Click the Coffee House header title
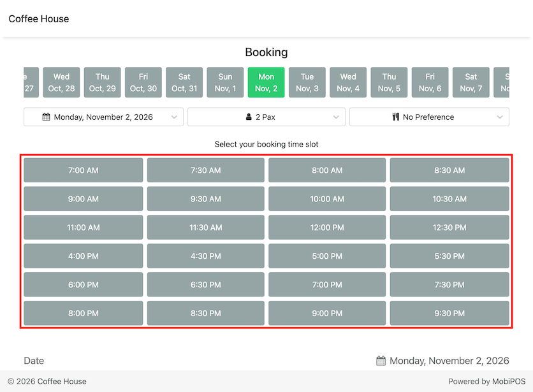The height and width of the screenshot is (392, 533). click(x=39, y=18)
